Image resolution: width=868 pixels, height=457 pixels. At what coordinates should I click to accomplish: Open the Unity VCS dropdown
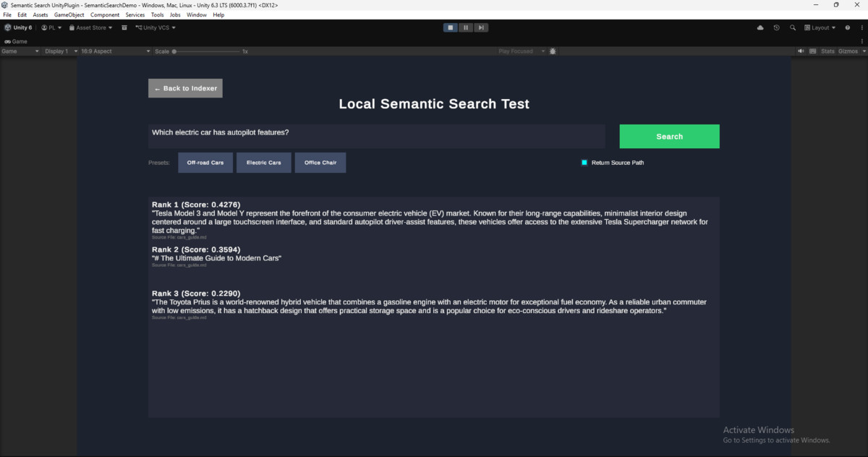pyautogui.click(x=156, y=27)
